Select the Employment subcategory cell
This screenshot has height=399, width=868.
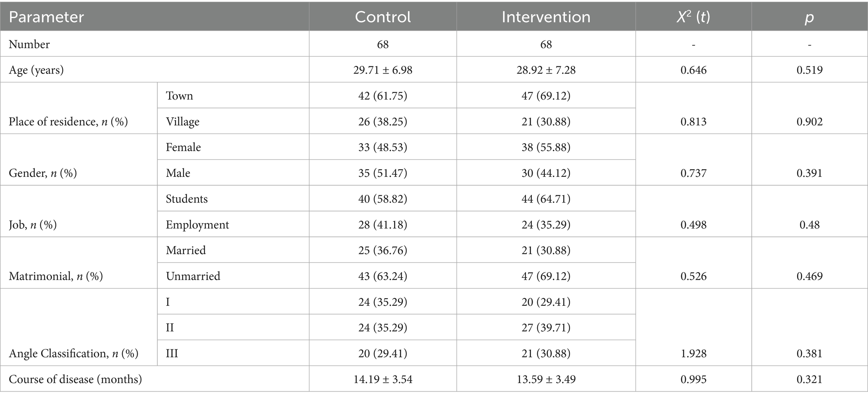[x=197, y=225]
